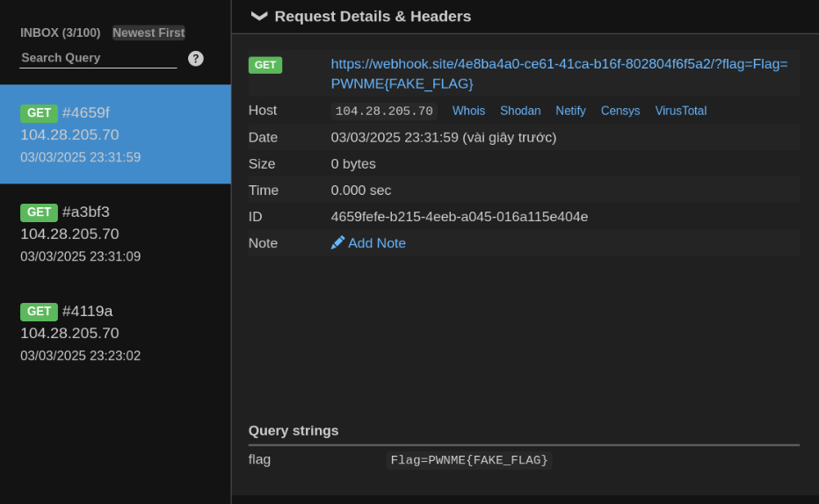This screenshot has height=504, width=819.
Task: Click the GET badge in request details
Action: (265, 65)
